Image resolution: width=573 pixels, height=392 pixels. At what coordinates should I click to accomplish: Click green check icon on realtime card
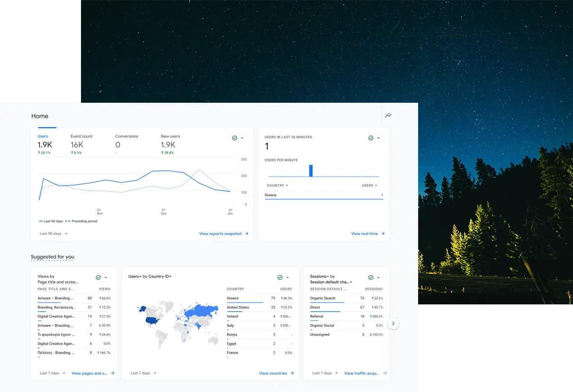pyautogui.click(x=371, y=138)
